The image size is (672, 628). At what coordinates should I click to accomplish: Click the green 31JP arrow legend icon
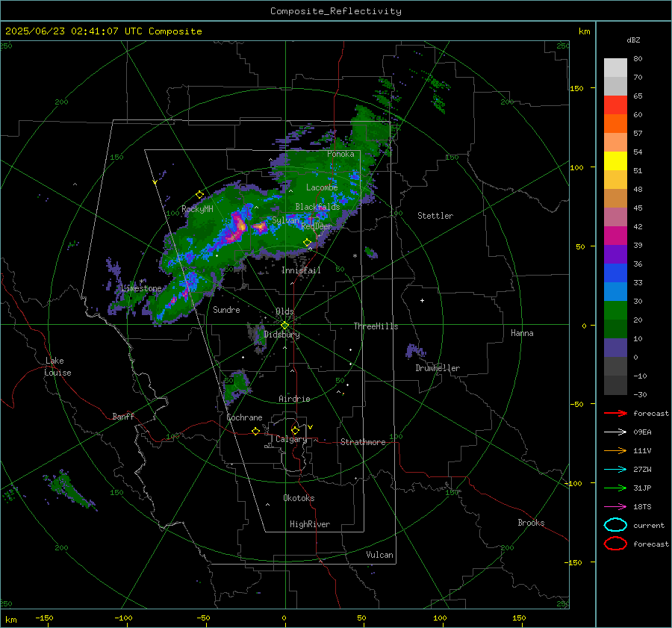click(x=615, y=488)
